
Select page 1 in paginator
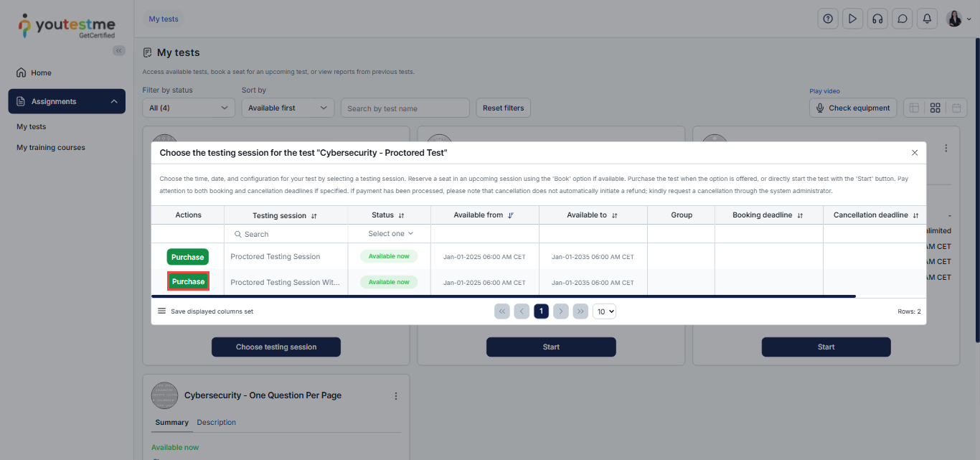pos(542,311)
